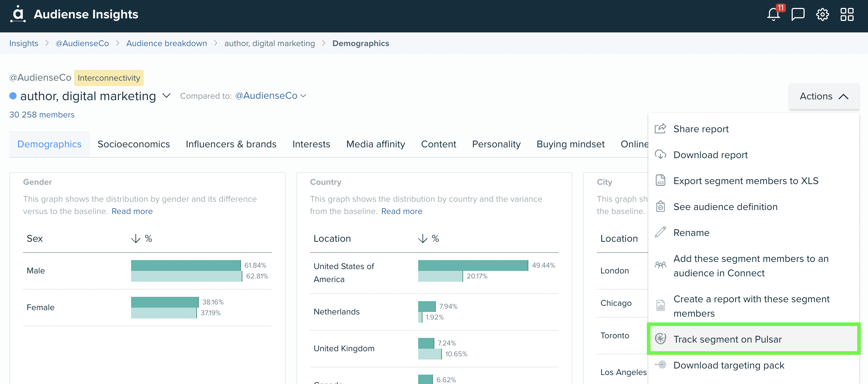Viewport: 868px width, 384px height.
Task: Click the targeting pack target icon
Action: click(660, 365)
